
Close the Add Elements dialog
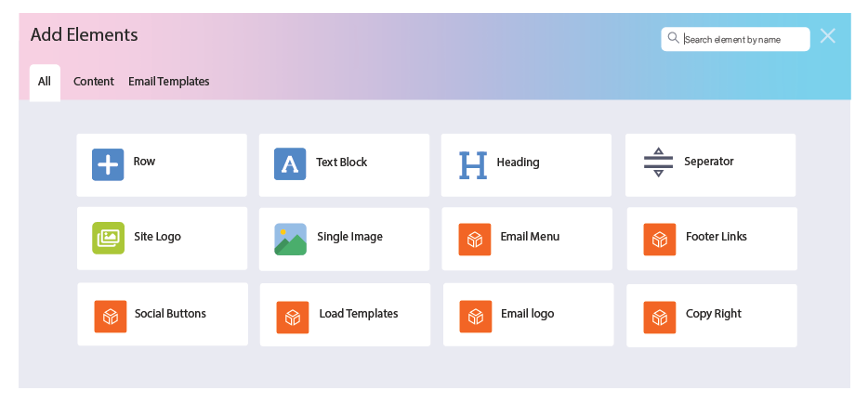click(828, 36)
